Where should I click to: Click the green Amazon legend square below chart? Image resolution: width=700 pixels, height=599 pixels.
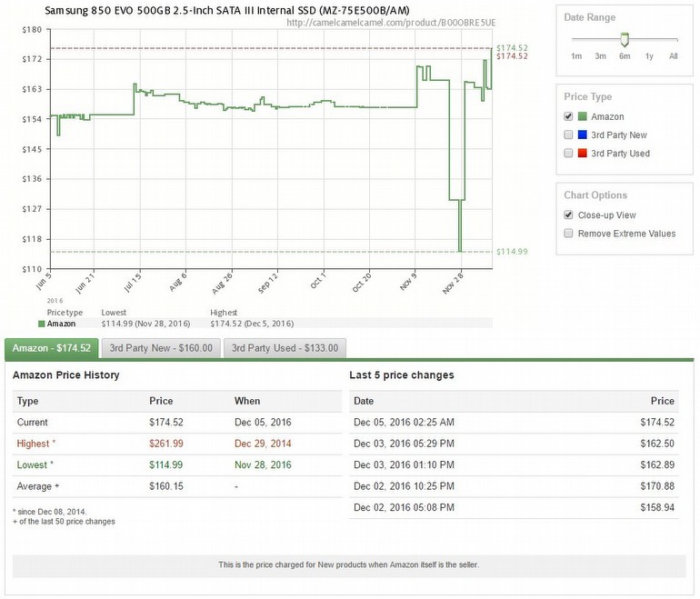click(x=41, y=323)
